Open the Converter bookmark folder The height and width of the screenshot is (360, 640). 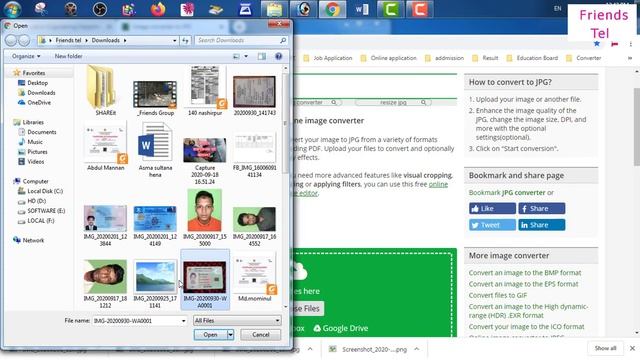(x=584, y=58)
